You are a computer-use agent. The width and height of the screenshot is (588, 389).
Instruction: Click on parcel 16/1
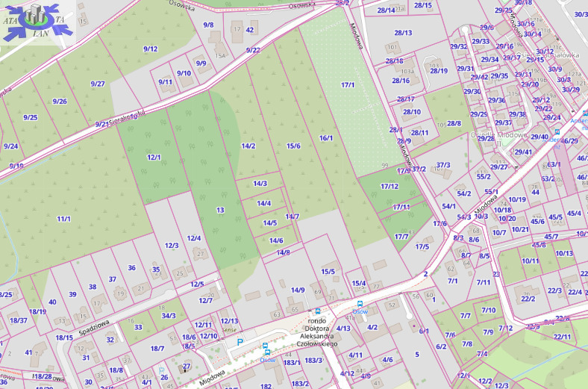tap(325, 138)
